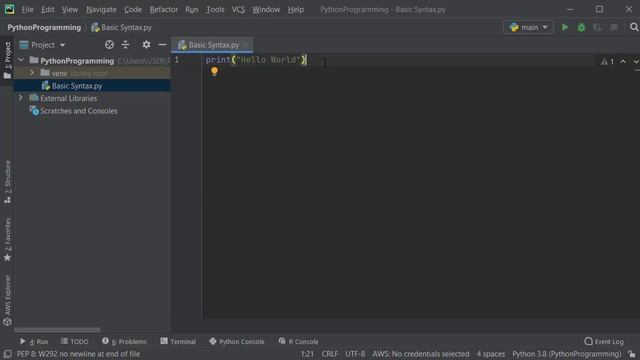
Task: Open the Help menu
Action: click(296, 9)
